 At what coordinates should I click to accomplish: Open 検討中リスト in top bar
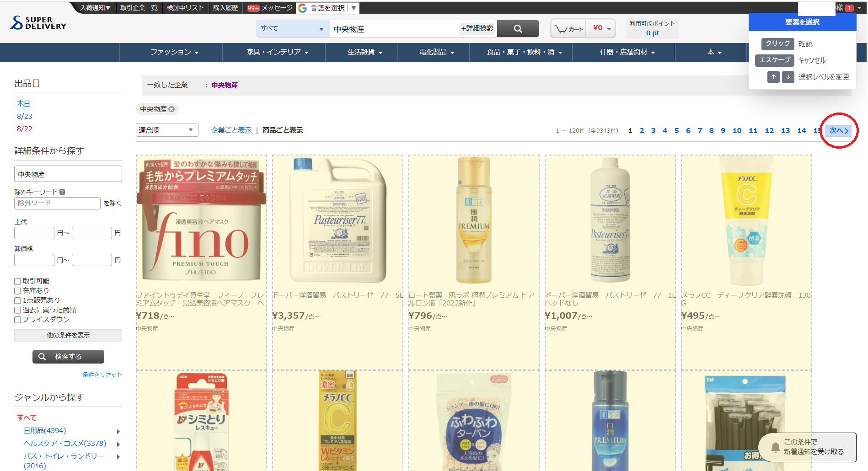185,8
